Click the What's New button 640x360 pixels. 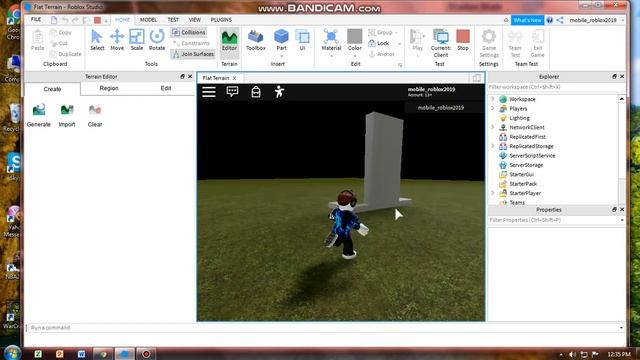coord(527,20)
